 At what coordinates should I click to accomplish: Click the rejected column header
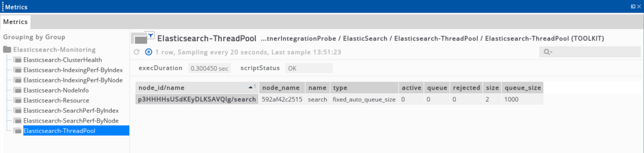pyautogui.click(x=466, y=88)
